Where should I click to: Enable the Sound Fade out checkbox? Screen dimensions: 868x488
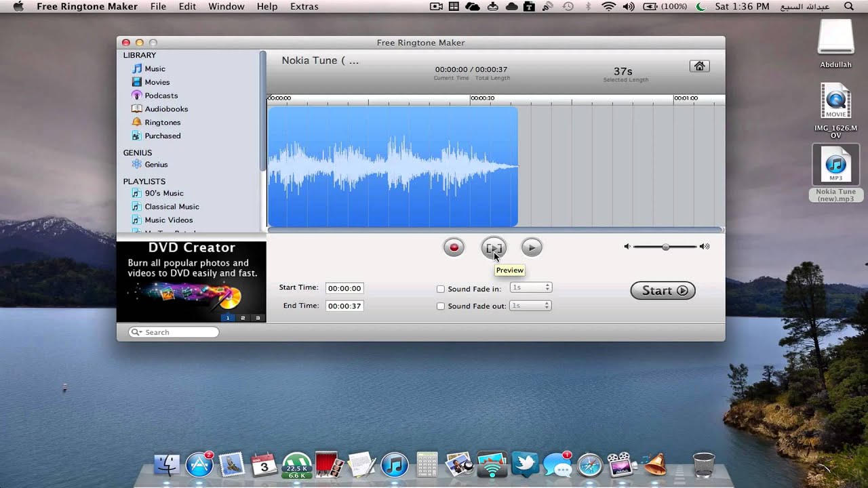[441, 306]
